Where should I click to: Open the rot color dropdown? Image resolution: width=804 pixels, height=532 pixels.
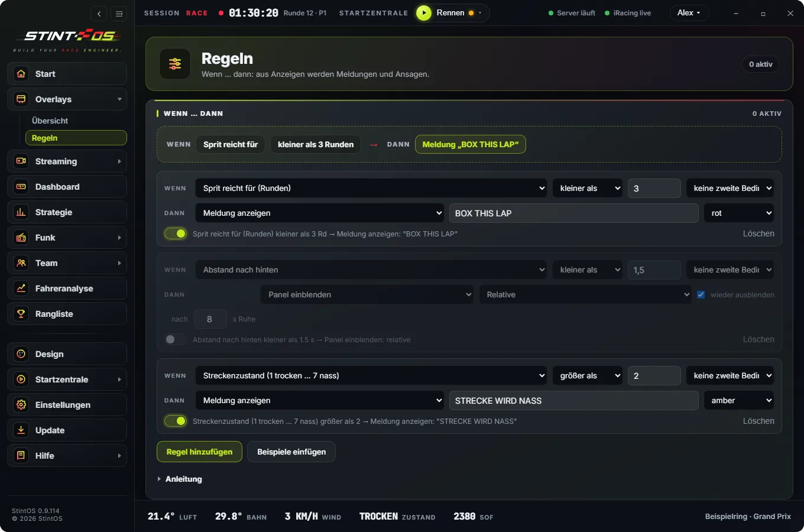click(739, 213)
